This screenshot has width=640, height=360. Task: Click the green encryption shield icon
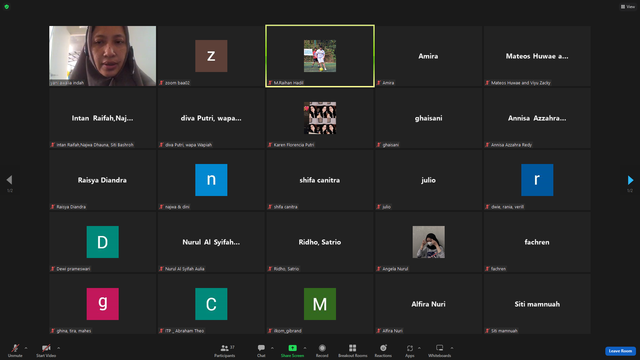point(7,7)
